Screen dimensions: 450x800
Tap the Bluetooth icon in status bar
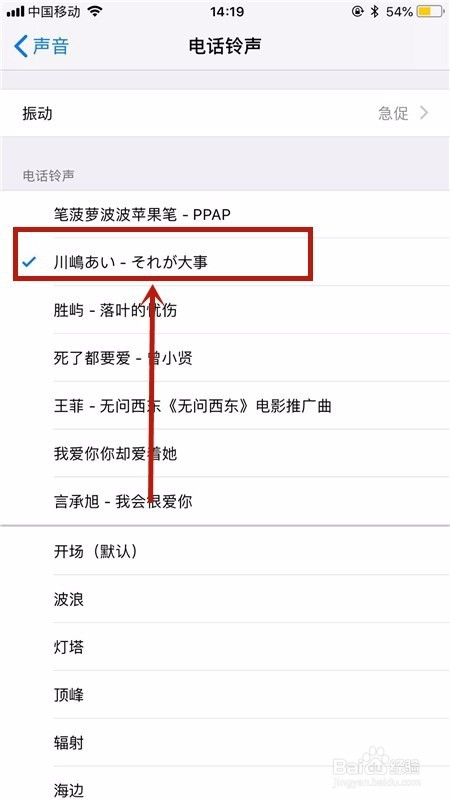click(375, 12)
